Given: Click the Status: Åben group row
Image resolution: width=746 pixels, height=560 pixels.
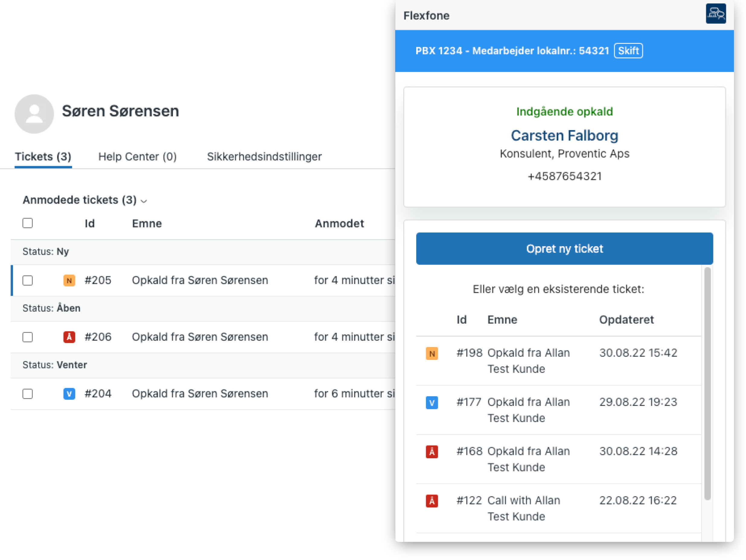Looking at the screenshot, I should [x=203, y=308].
